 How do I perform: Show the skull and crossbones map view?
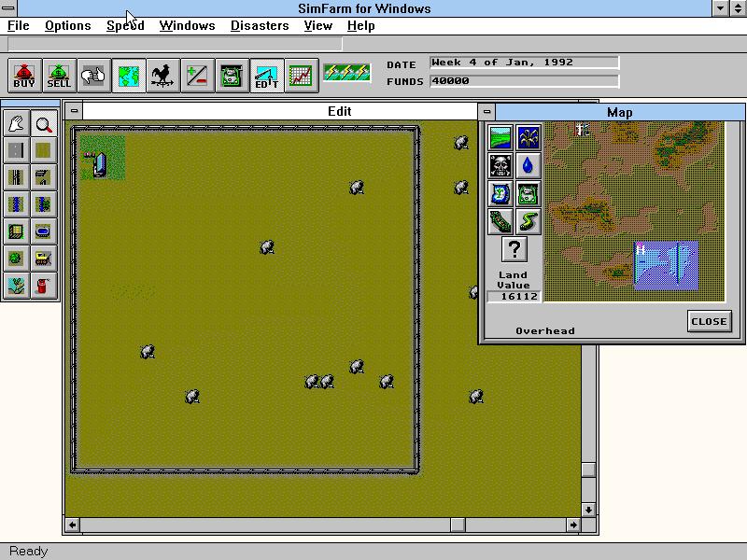pos(500,165)
